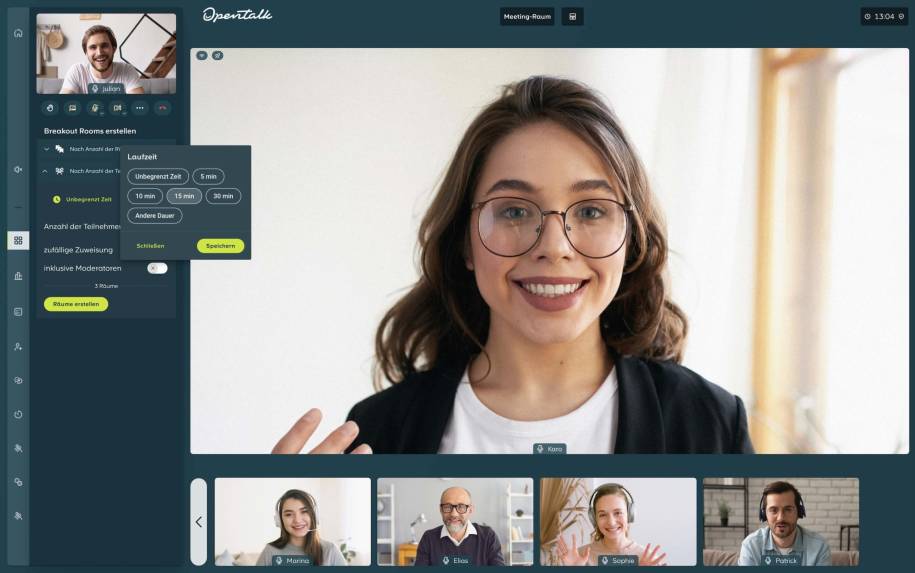Open the notes document sidebar icon

[18, 312]
